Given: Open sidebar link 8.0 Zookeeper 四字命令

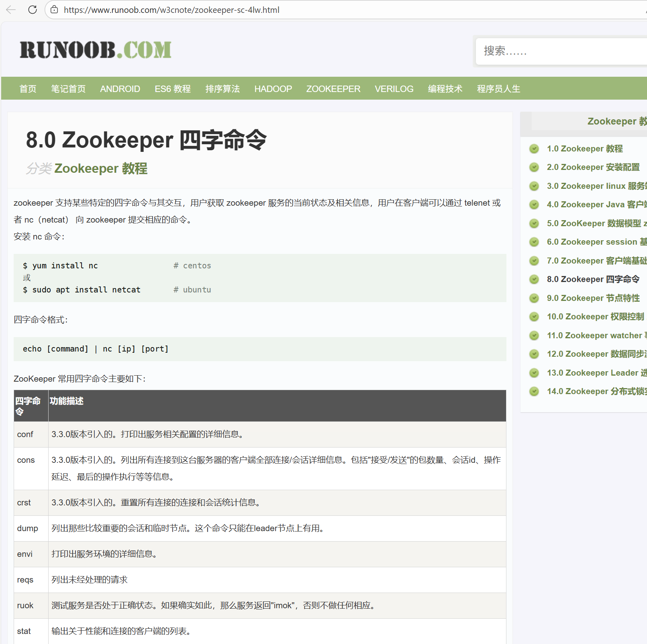Looking at the screenshot, I should click(593, 279).
